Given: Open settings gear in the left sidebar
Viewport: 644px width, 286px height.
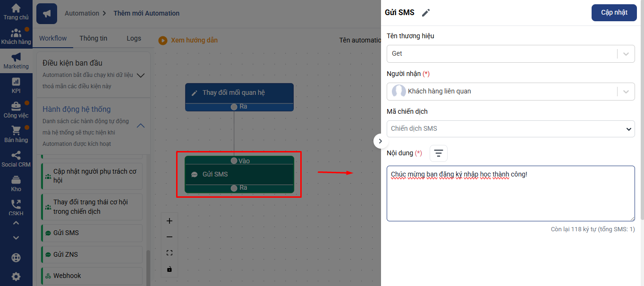Looking at the screenshot, I should (16, 277).
